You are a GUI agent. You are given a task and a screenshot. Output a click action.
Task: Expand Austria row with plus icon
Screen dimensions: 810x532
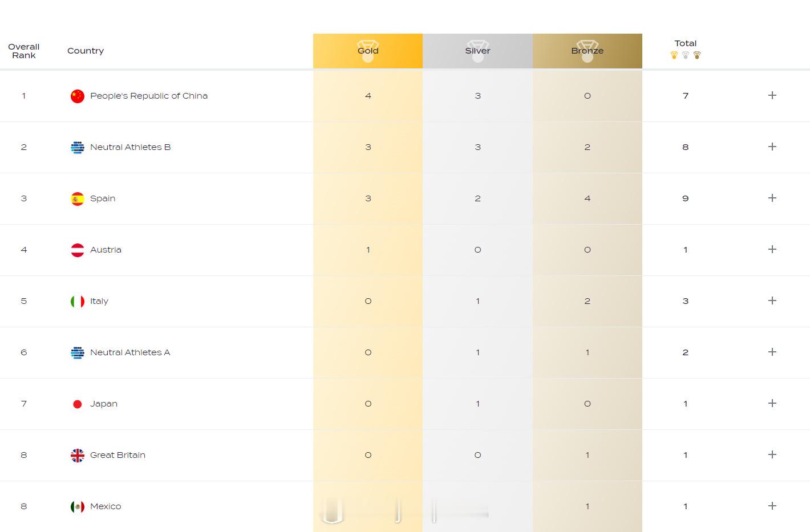pos(772,249)
